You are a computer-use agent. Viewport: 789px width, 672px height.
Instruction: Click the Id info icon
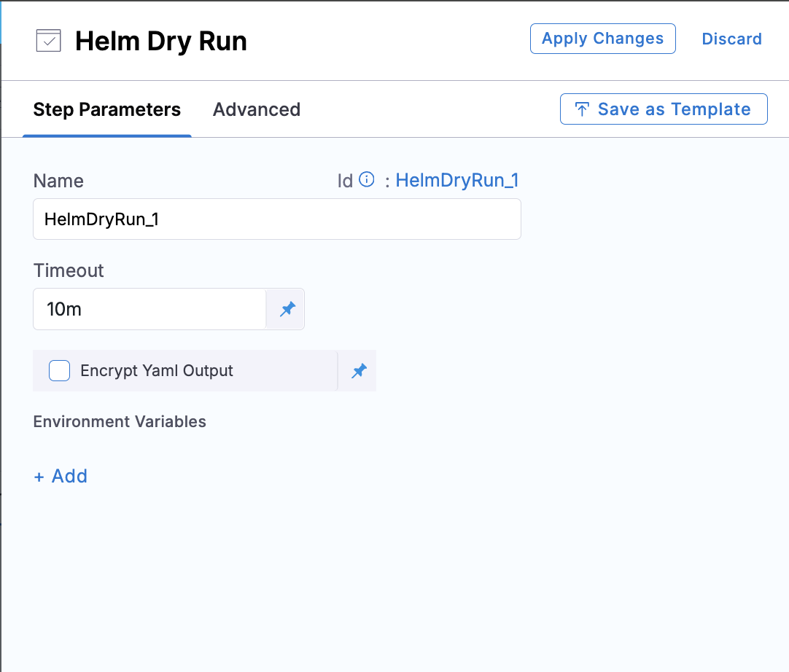pyautogui.click(x=367, y=179)
